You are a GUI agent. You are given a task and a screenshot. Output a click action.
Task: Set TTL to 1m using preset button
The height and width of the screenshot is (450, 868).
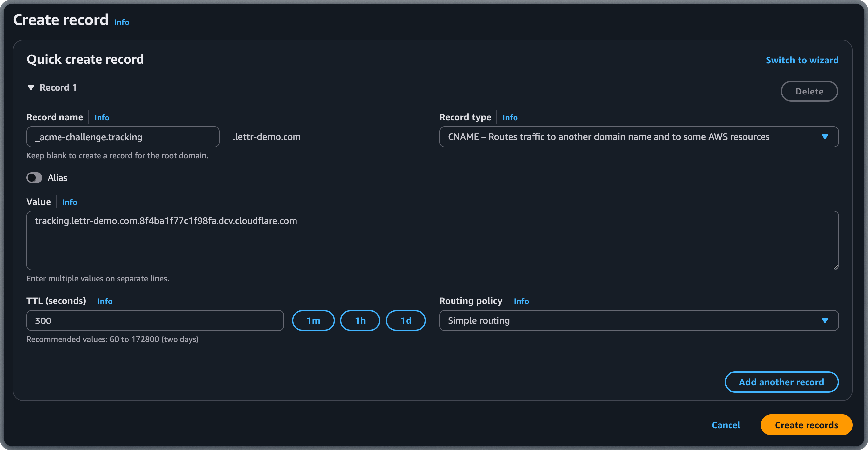coord(313,320)
